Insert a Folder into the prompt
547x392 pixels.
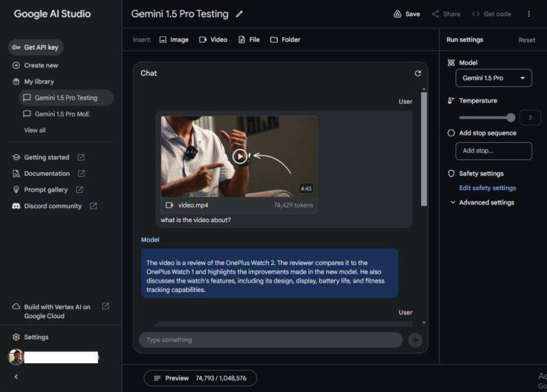pyautogui.click(x=285, y=40)
